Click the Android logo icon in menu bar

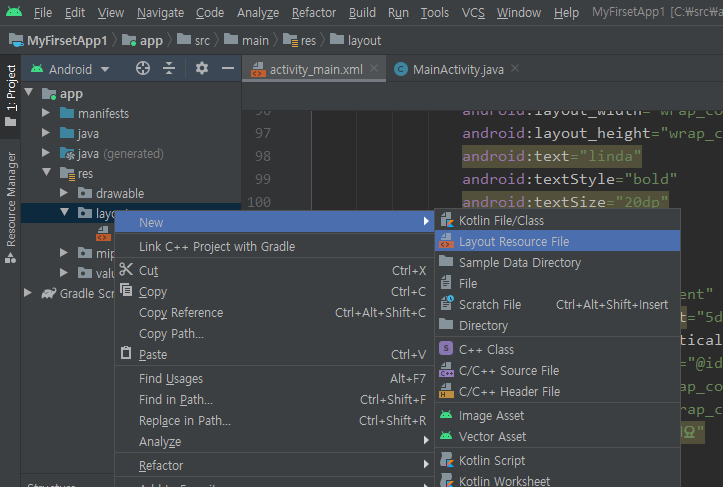tap(14, 12)
